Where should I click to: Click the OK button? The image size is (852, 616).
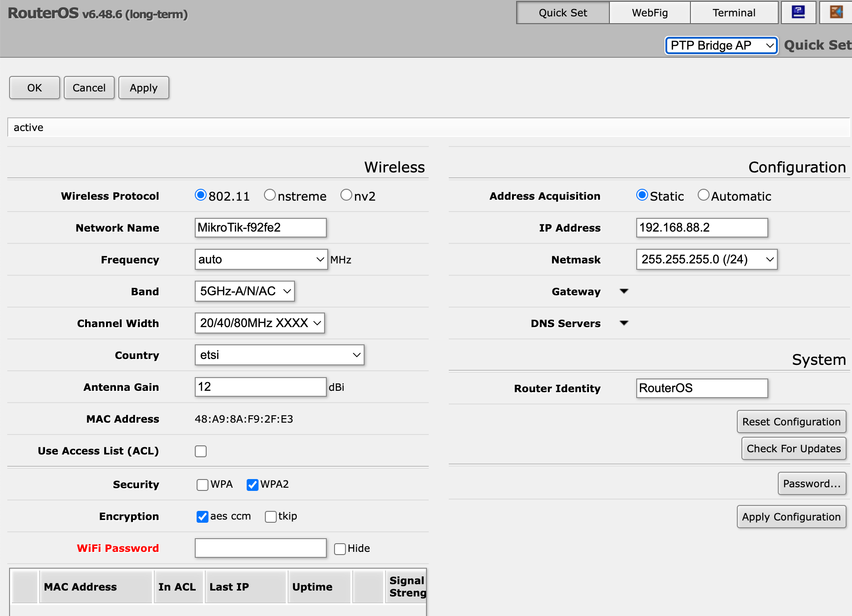pos(35,88)
